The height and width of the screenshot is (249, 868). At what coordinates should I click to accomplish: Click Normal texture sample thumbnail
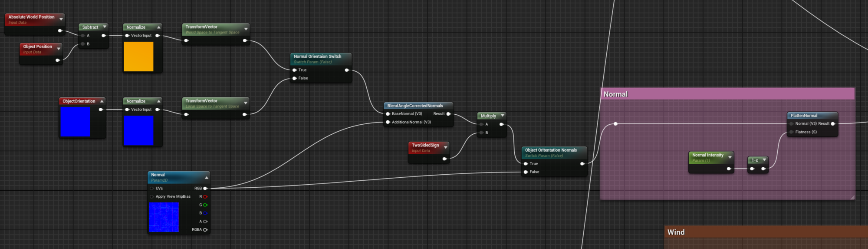tap(164, 217)
